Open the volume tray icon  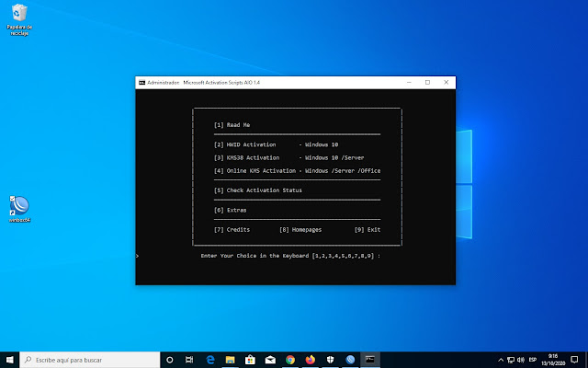[521, 360]
